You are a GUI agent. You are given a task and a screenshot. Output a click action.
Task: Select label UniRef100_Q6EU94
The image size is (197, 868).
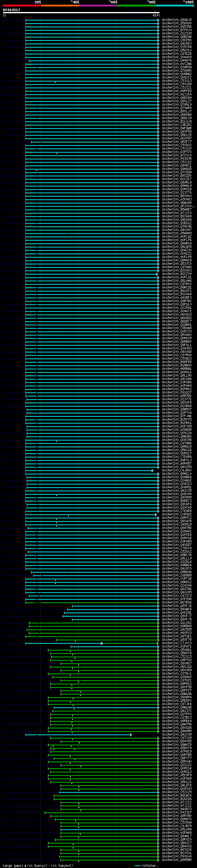pos(176,98)
